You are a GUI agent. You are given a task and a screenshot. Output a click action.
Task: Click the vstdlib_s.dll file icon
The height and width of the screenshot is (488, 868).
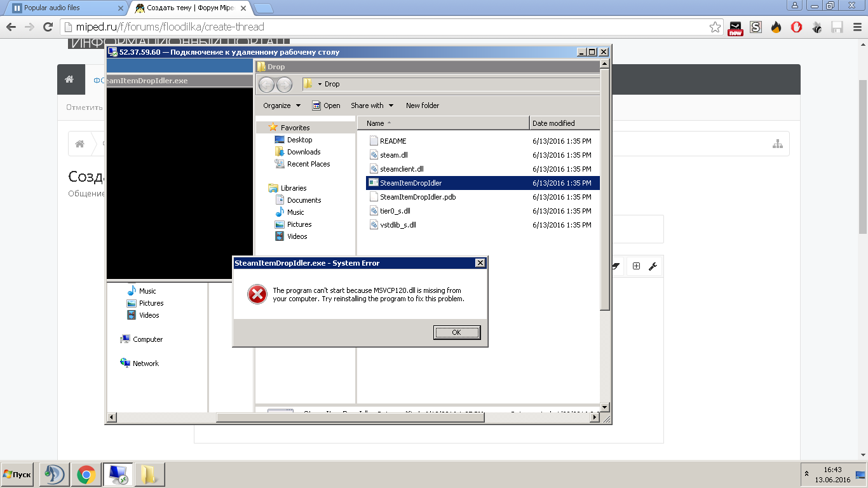(x=374, y=225)
